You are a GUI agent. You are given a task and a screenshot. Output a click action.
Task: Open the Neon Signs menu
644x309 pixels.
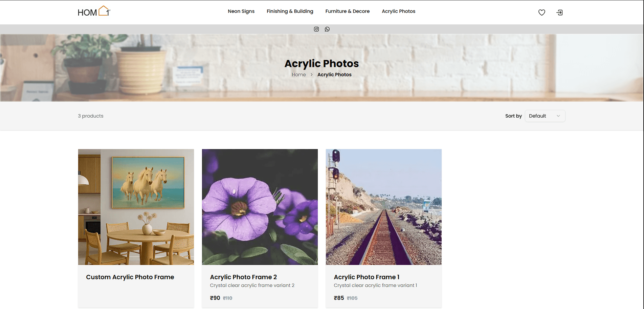241,11
